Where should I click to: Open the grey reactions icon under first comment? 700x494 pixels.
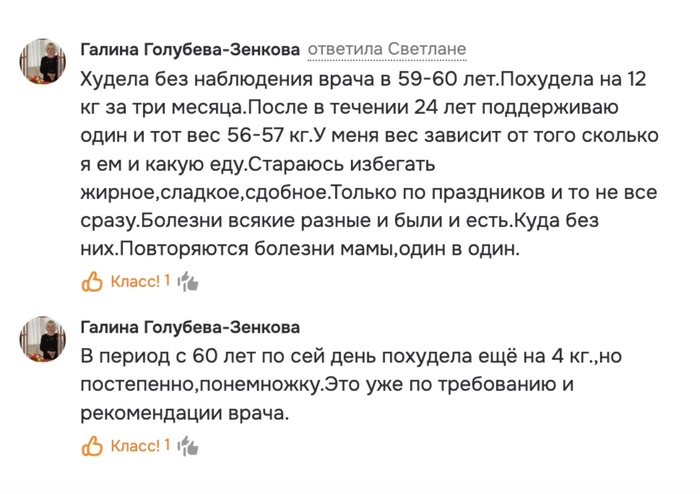(187, 281)
